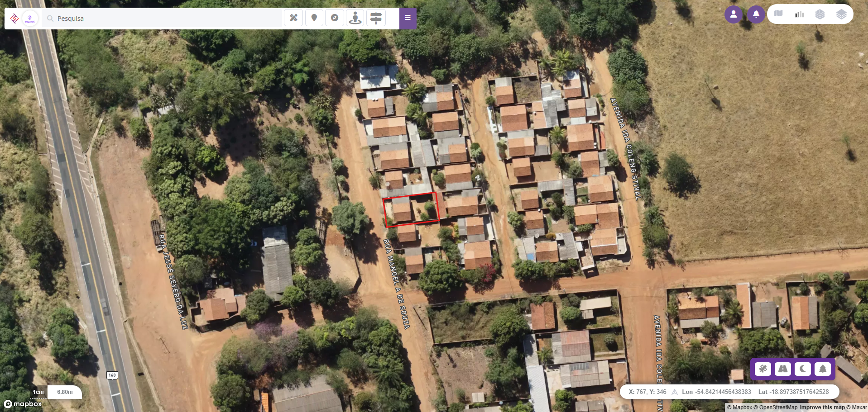The width and height of the screenshot is (868, 412).
Task: Open the notifications bell
Action: coord(756,14)
